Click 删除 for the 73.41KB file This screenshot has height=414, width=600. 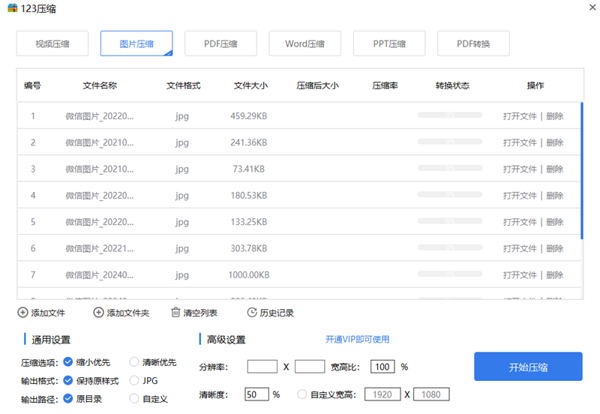click(x=554, y=169)
